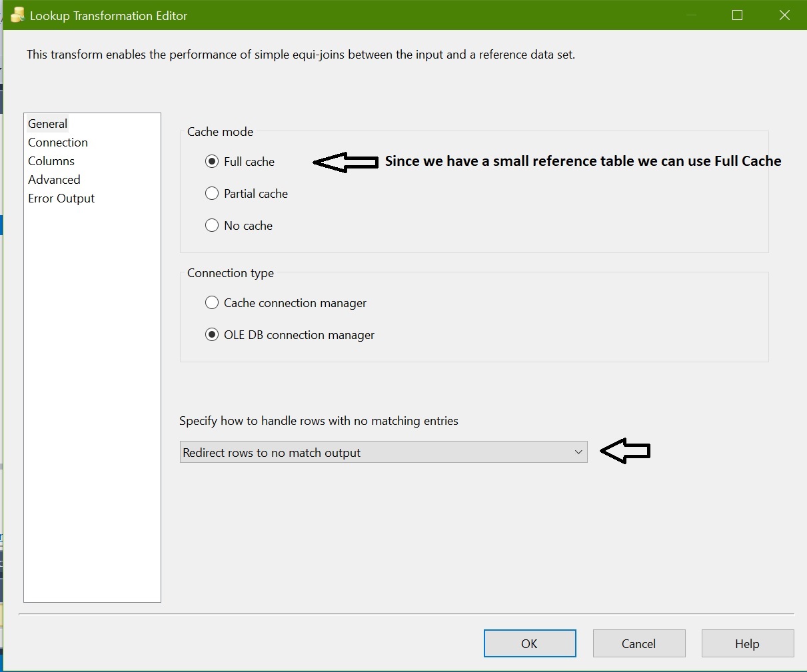This screenshot has height=672, width=807.
Task: Open Help for the lookup editor
Action: (748, 643)
